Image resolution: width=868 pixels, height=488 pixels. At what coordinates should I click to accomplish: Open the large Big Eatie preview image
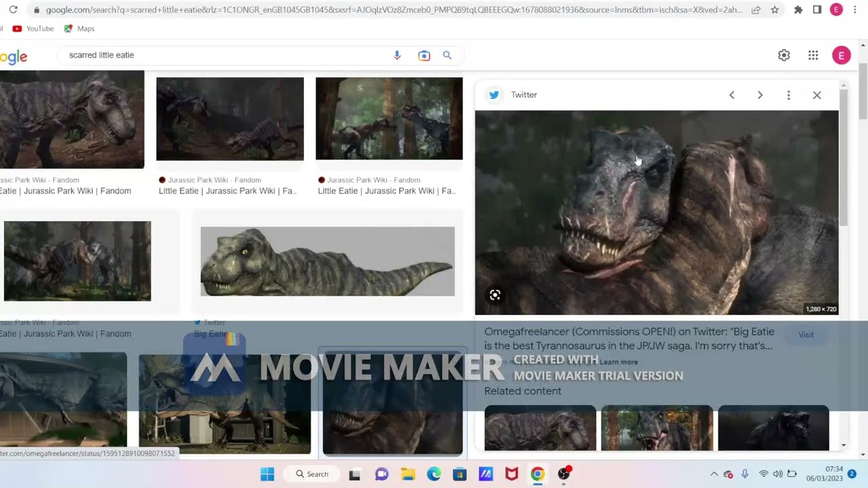656,212
